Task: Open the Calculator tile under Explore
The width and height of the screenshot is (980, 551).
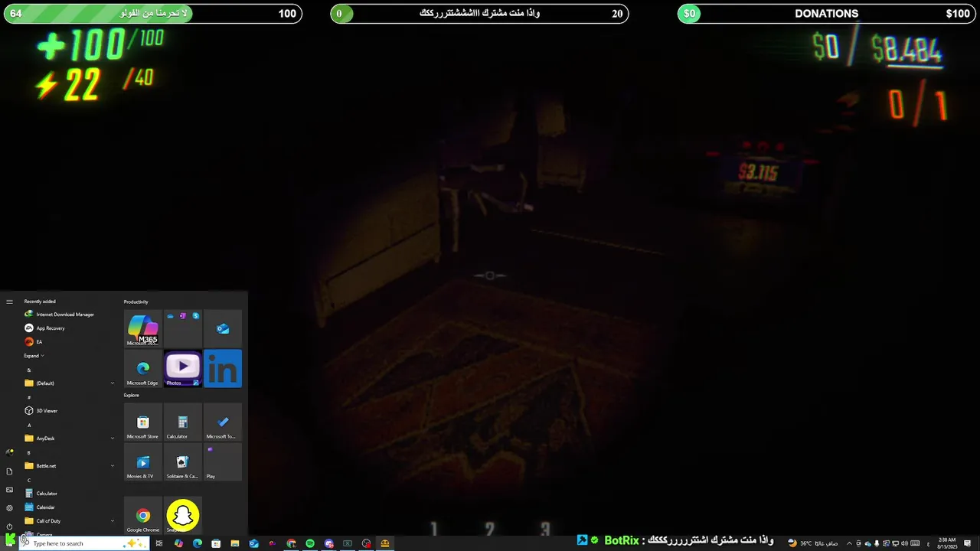Action: coord(183,422)
